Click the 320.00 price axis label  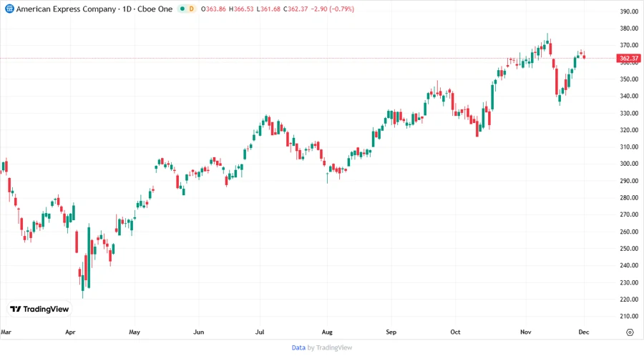[629, 130]
